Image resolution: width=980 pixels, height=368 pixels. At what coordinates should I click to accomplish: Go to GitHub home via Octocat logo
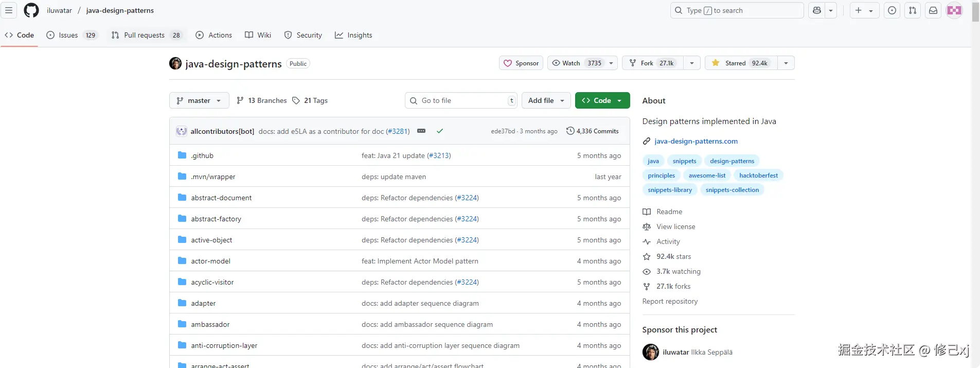click(x=31, y=10)
